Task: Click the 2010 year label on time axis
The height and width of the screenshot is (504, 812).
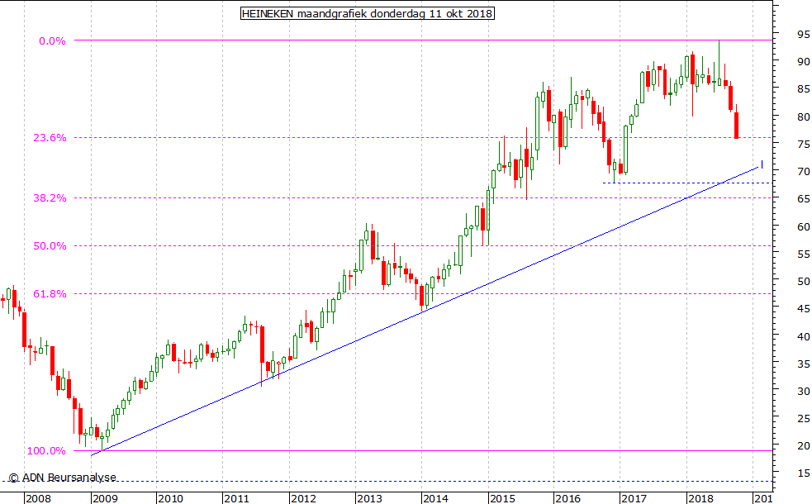Action: click(170, 498)
